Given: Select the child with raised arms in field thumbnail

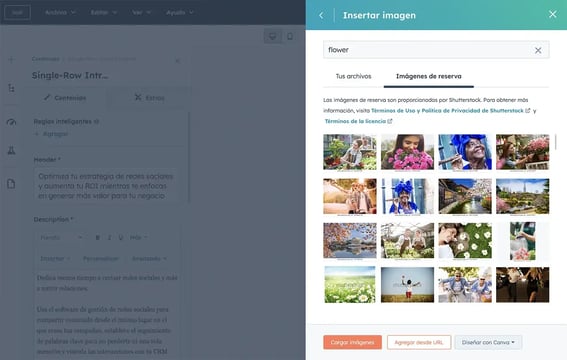Looking at the screenshot, I should pyautogui.click(x=407, y=285).
